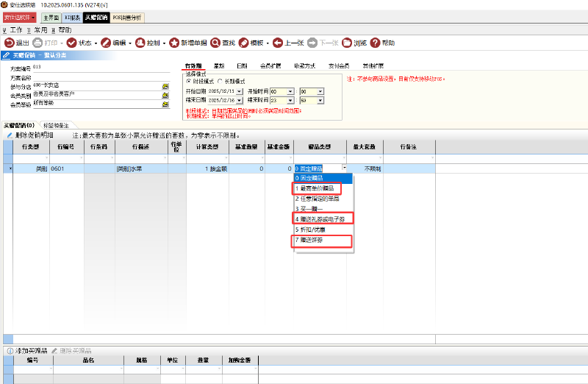The image size is (588, 384).
Task: Click the 最大套数 cell 不限制
Action: (365, 169)
